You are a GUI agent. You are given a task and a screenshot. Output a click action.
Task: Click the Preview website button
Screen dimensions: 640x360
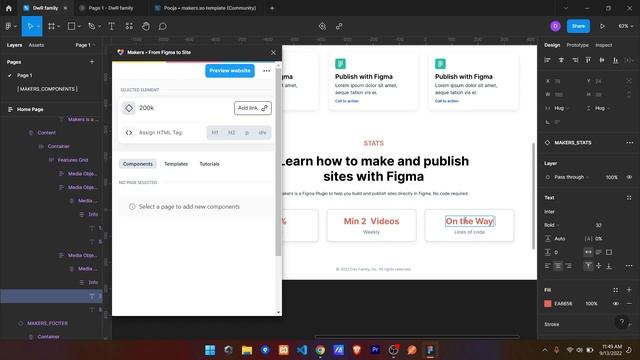(x=230, y=71)
